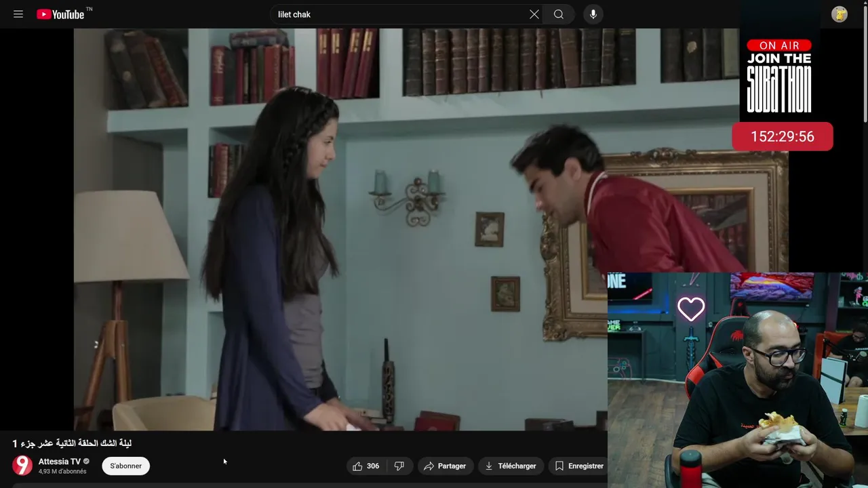Screen dimensions: 868x488
Task: Open the account avatar menu
Action: 840,14
